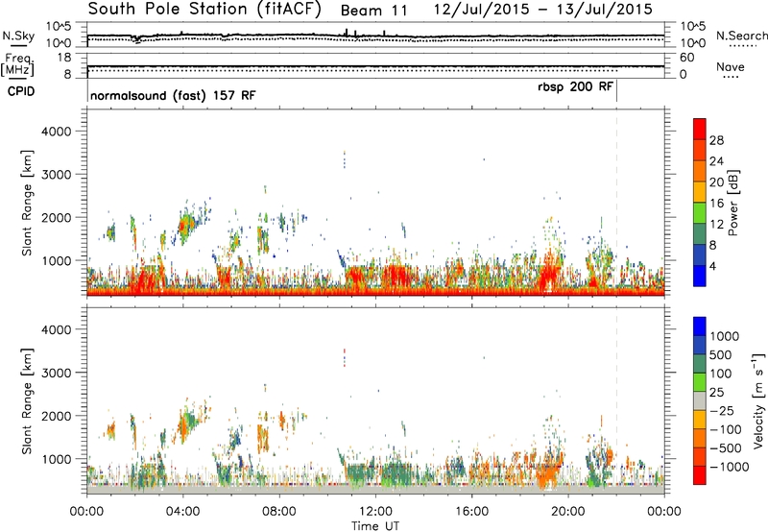
Task: Click the date range '12/Jul/2015 – 13/Jul/2015'
Action: click(x=542, y=10)
